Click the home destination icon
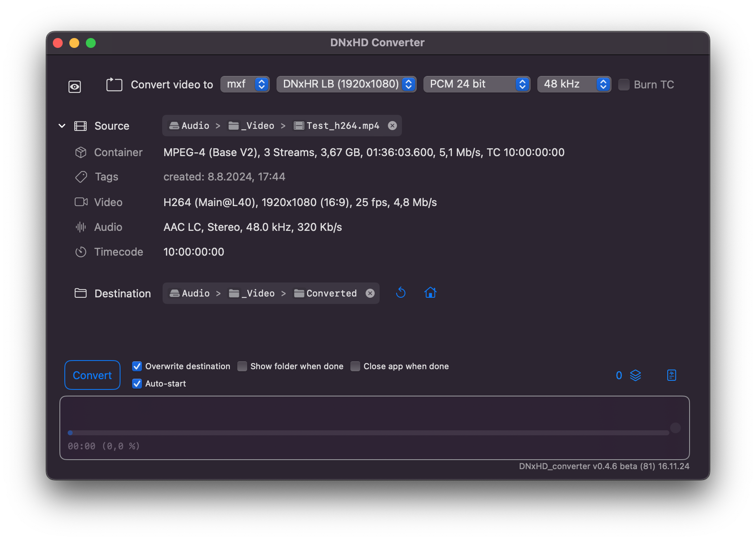756x541 pixels. pyautogui.click(x=430, y=293)
